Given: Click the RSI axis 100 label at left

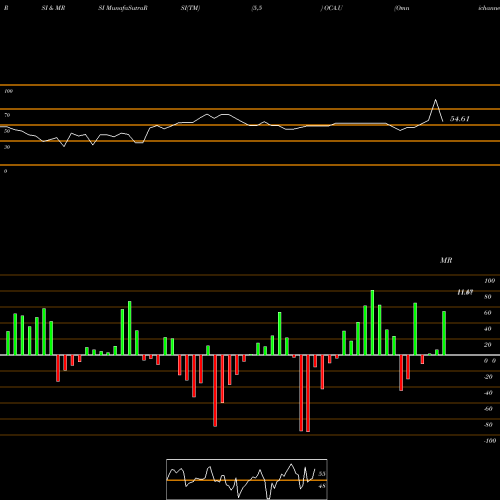Looking at the screenshot, I should pyautogui.click(x=8, y=91).
